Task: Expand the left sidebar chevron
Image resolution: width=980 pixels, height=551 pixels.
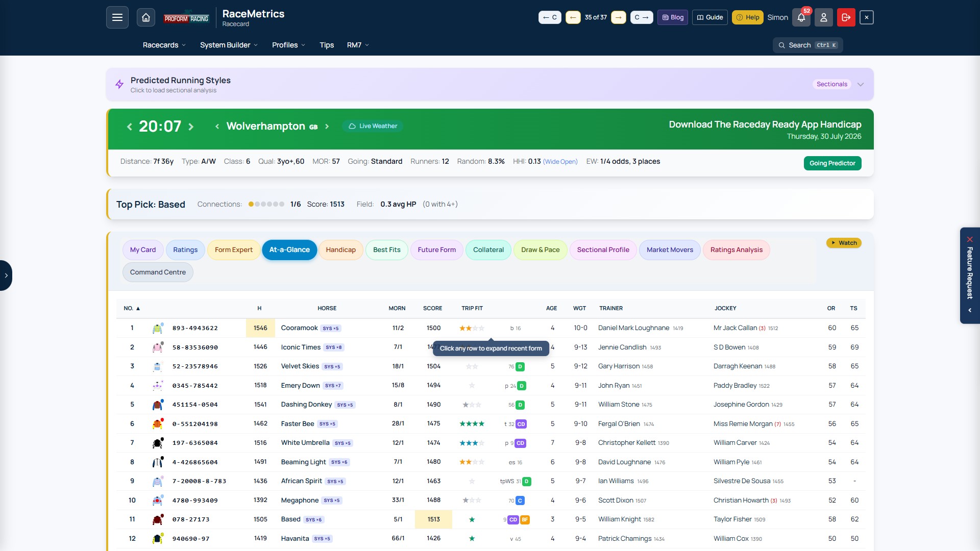Action: (6, 275)
